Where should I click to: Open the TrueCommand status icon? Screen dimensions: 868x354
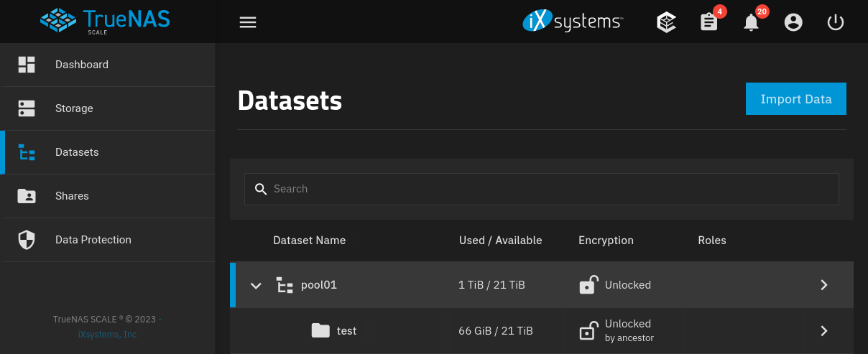coord(667,22)
